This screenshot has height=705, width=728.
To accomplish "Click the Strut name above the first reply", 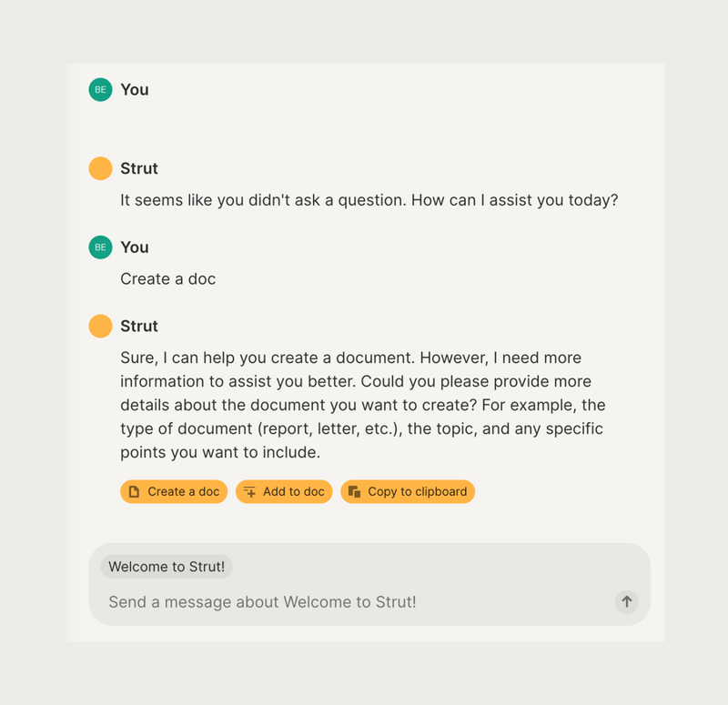I will click(139, 168).
